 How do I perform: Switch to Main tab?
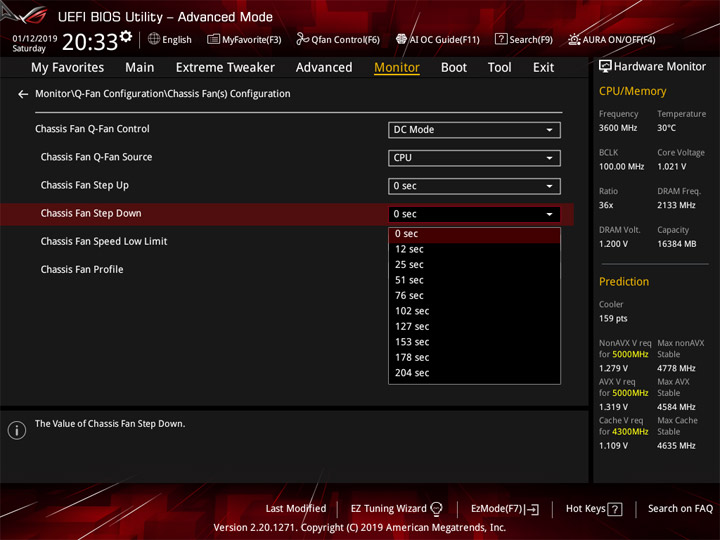140,68
